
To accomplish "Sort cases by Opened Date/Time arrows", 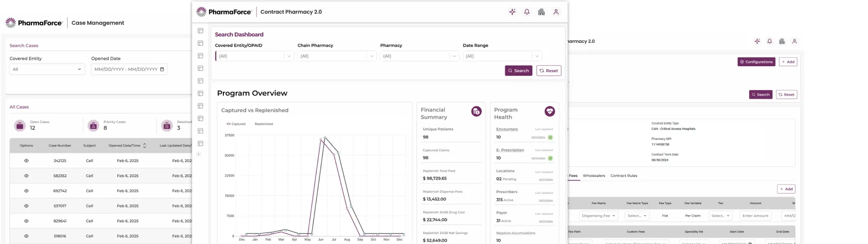I will pyautogui.click(x=144, y=146).
